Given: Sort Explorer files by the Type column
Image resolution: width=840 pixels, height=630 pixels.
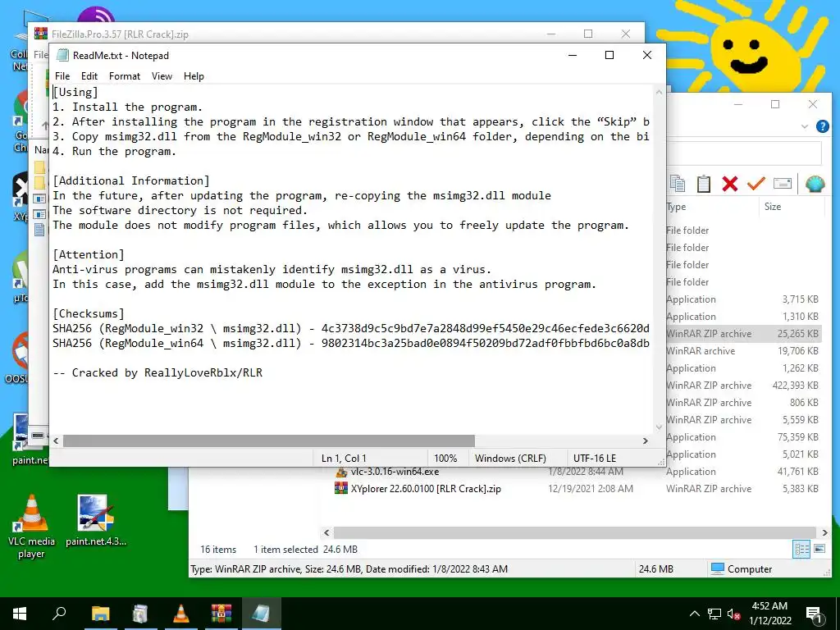Looking at the screenshot, I should pyautogui.click(x=711, y=207).
